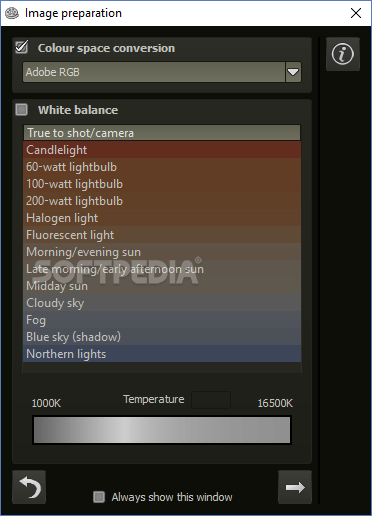Viewport: 372px width, 516px height.
Task: Select Midday sun preset
Action: 162,286
